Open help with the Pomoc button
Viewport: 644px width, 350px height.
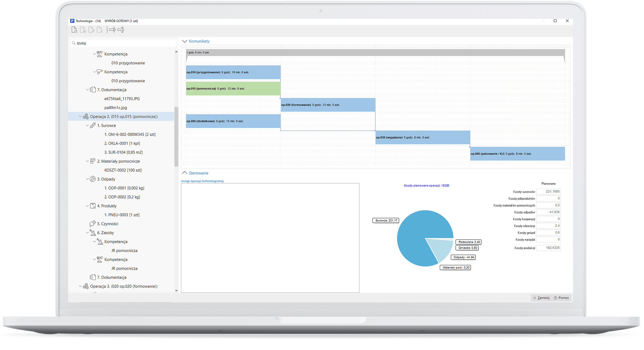tap(561, 298)
